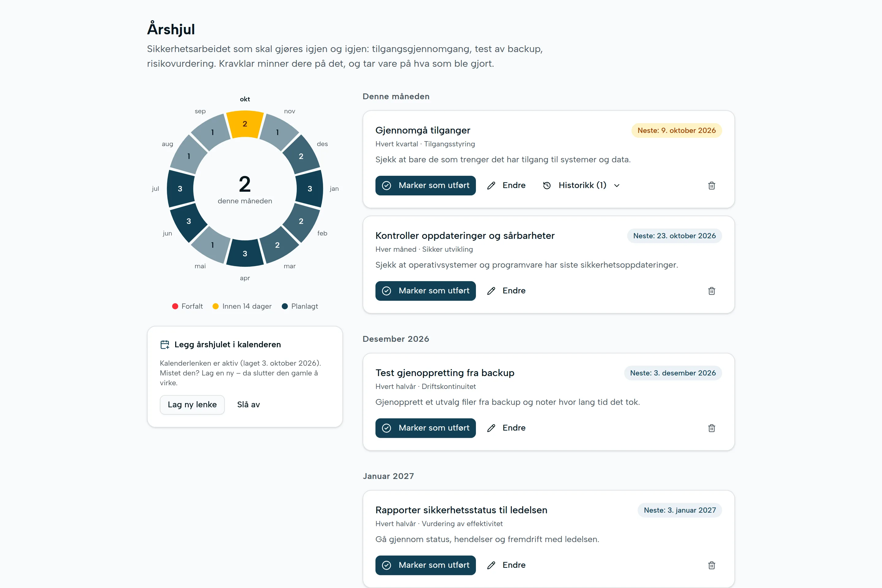Delete the Gjennomgå tilganger task with trash icon

click(x=711, y=186)
